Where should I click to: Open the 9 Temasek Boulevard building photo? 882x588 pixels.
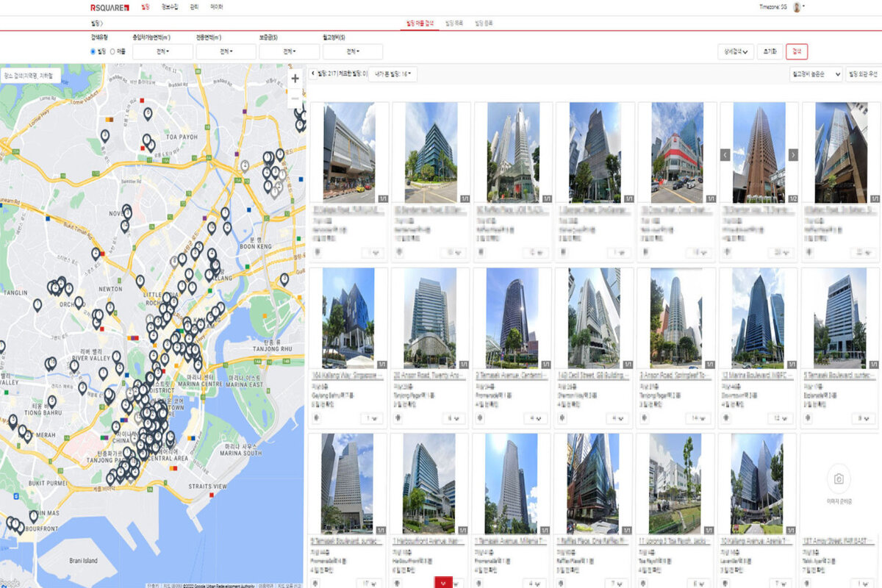(347, 483)
